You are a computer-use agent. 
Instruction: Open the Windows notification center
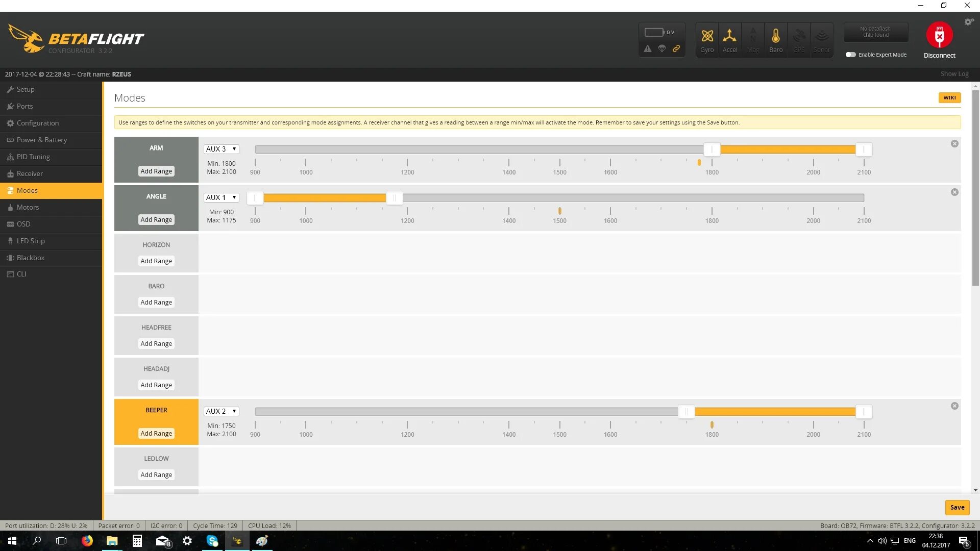coord(964,541)
